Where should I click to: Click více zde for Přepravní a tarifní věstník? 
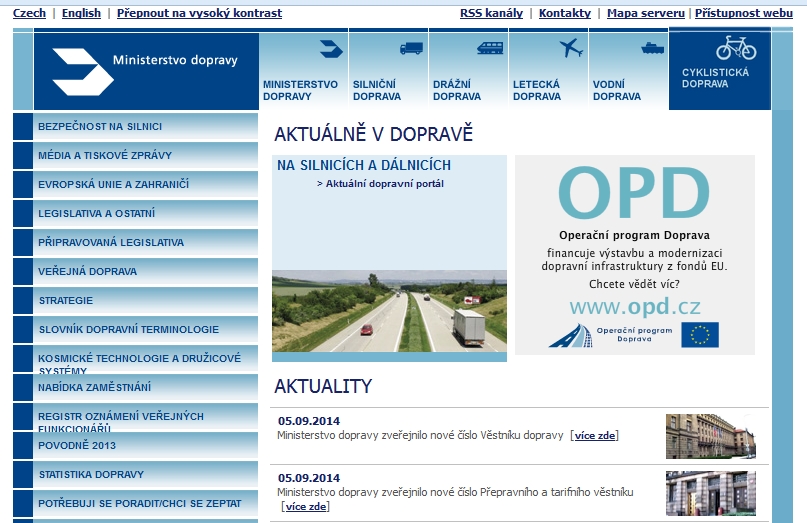pos(306,507)
